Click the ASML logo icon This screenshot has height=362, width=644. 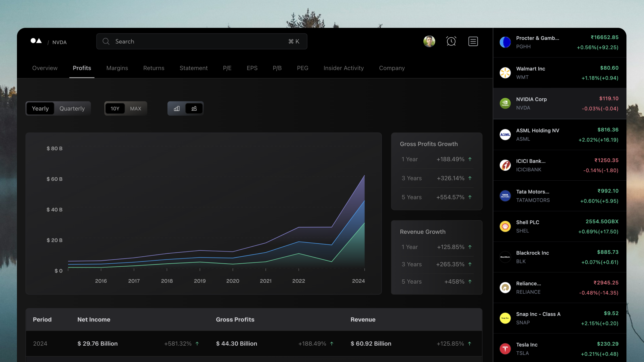(x=505, y=135)
